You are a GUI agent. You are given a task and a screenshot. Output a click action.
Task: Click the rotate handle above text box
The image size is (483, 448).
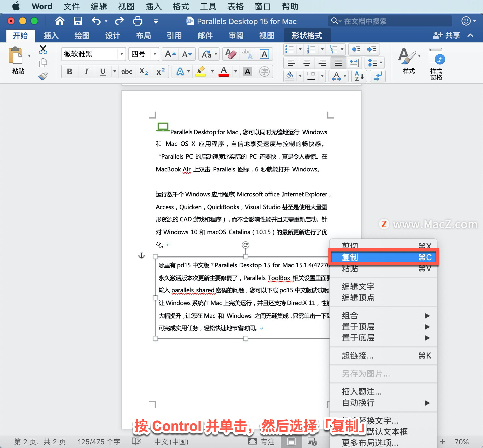pyautogui.click(x=246, y=245)
